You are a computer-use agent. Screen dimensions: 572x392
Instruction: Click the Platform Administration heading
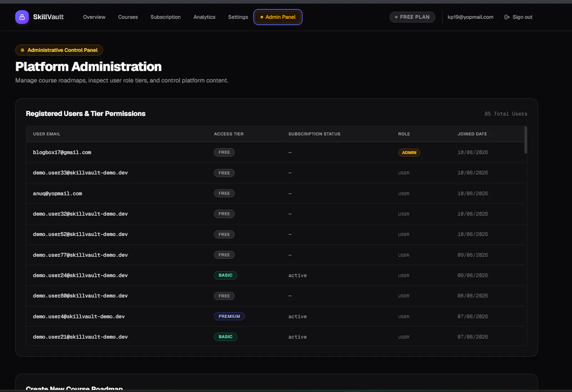88,66
